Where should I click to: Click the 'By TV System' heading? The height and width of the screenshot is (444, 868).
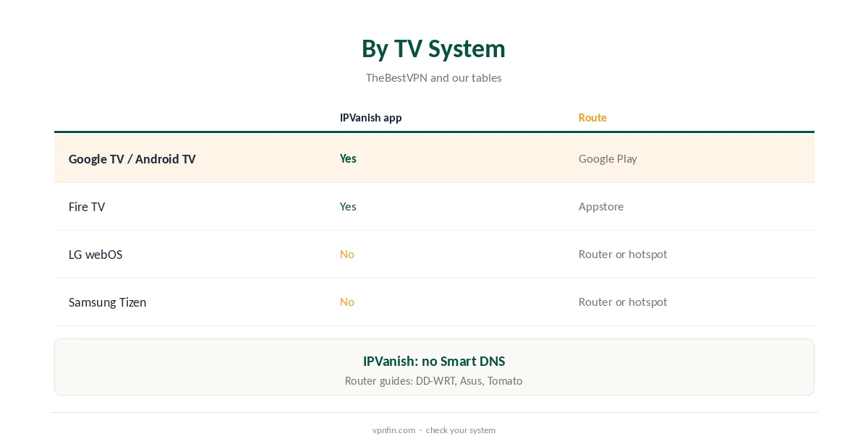(x=433, y=49)
